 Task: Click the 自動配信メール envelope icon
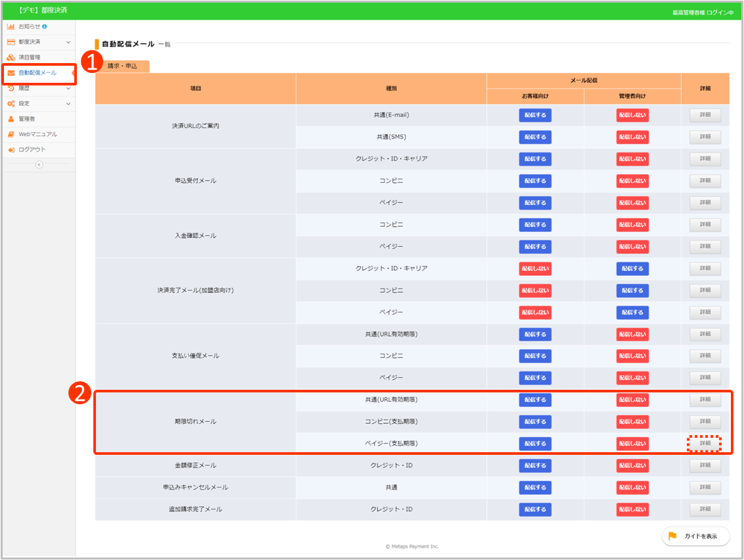point(11,73)
